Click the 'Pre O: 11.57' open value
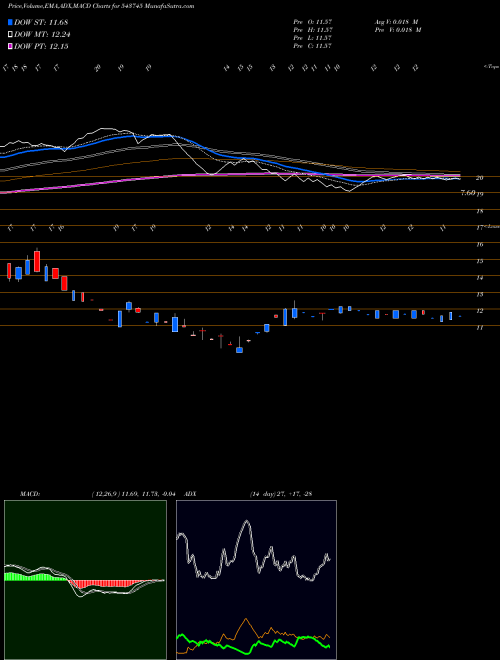Viewport: 500px width, 660px height. pyautogui.click(x=313, y=22)
